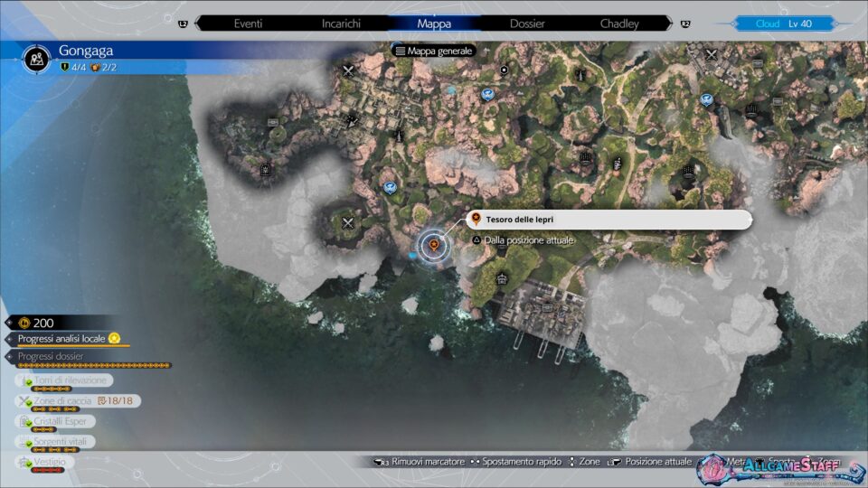Click the red Vestigio progress bar
The image size is (868, 488).
click(48, 470)
